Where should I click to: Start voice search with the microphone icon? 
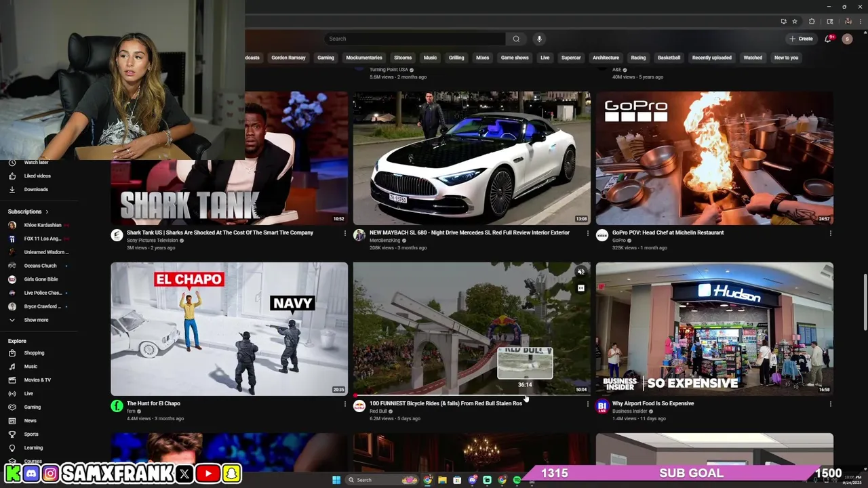tap(539, 39)
